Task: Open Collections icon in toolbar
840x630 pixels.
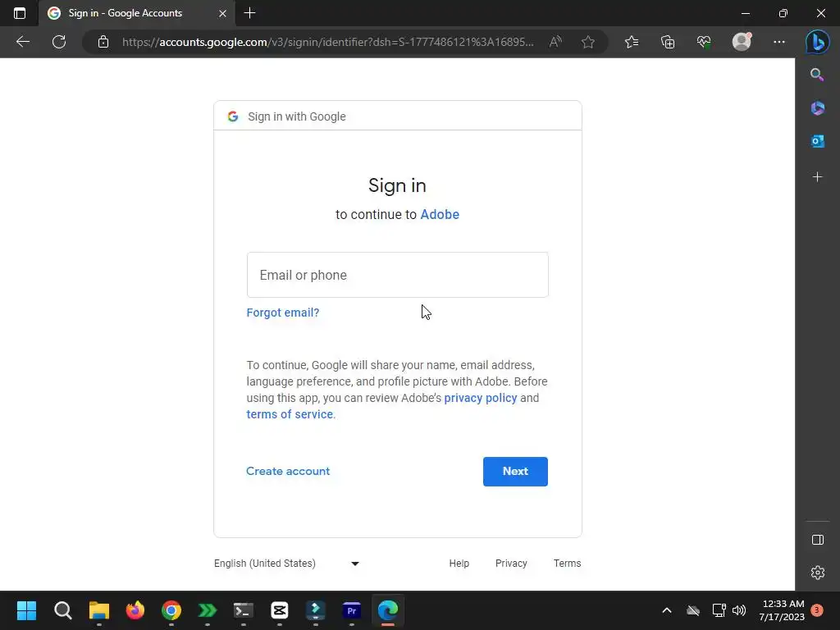Action: 668,42
